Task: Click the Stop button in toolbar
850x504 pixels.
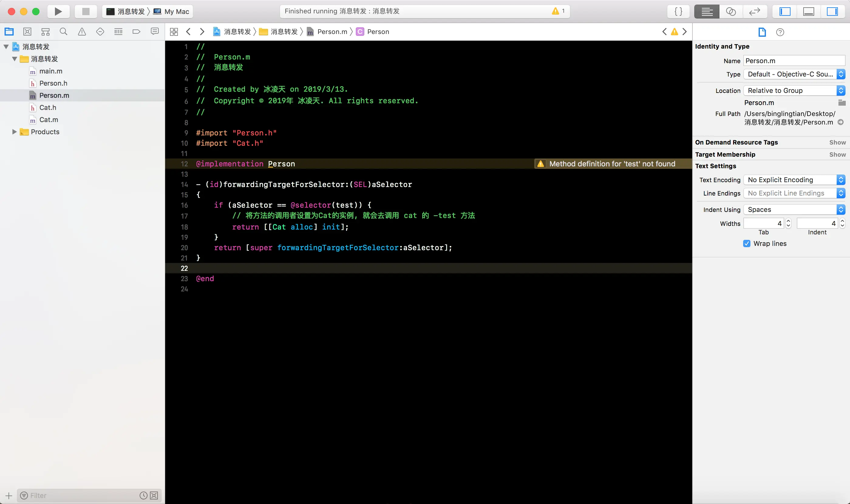Action: pos(86,12)
